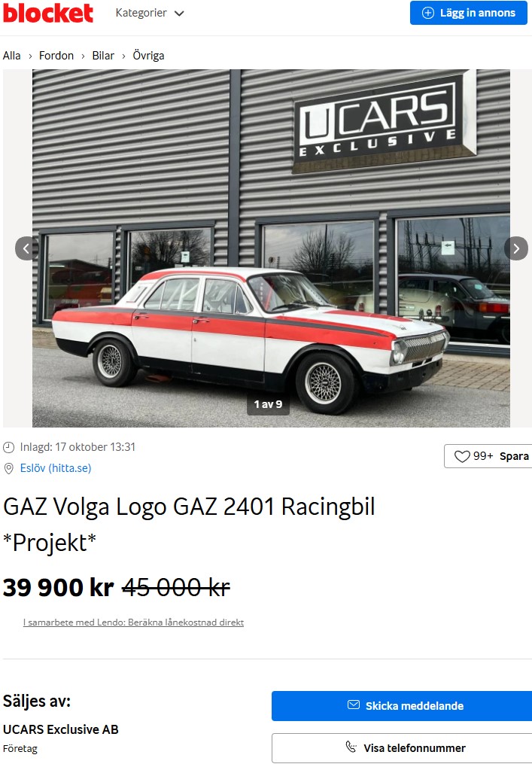Screen dimensions: 532x767
Task: Open the main car photo
Action: pyautogui.click(x=271, y=248)
